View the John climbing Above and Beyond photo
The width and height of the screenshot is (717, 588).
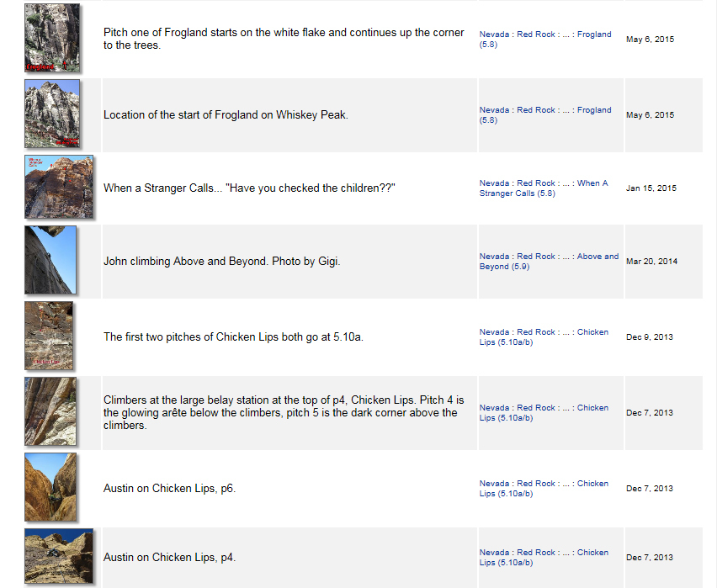point(50,260)
